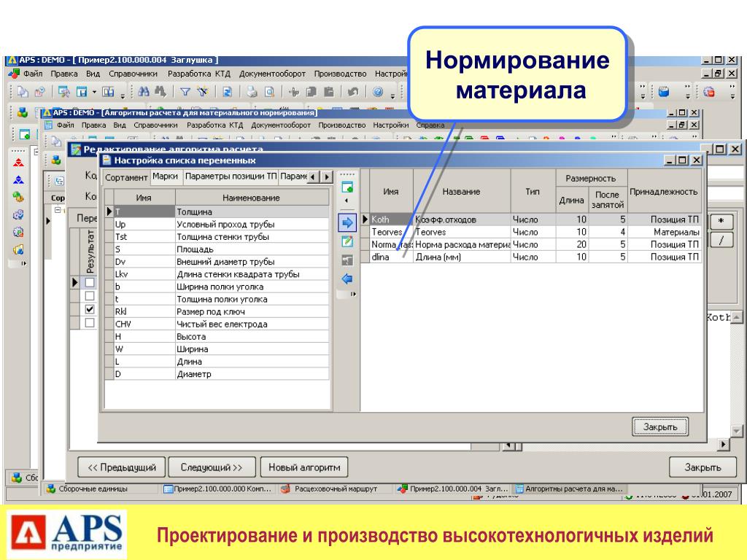Viewport: 747px width, 560px height.
Task: Tick the Результат checkbox in the highlighted row
Action: tap(90, 282)
